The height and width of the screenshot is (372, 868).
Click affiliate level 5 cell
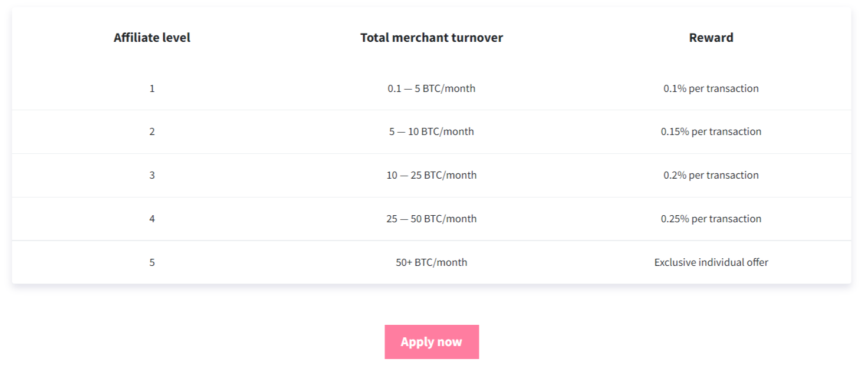tap(152, 262)
